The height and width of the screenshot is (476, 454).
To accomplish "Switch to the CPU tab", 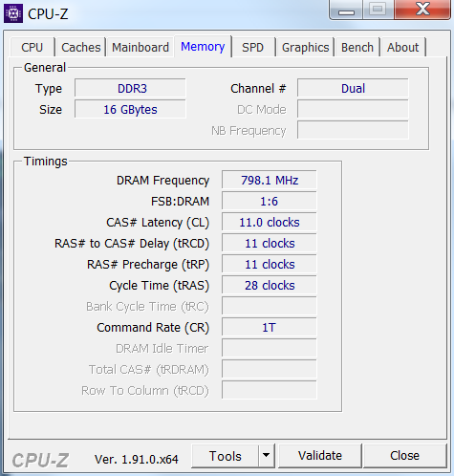I will coord(32,47).
